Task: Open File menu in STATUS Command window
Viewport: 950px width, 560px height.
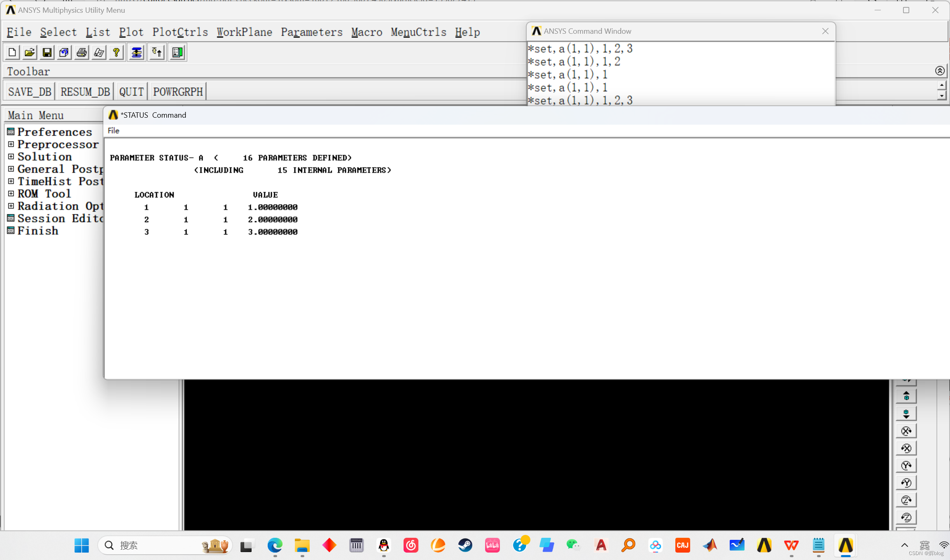Action: pos(113,130)
